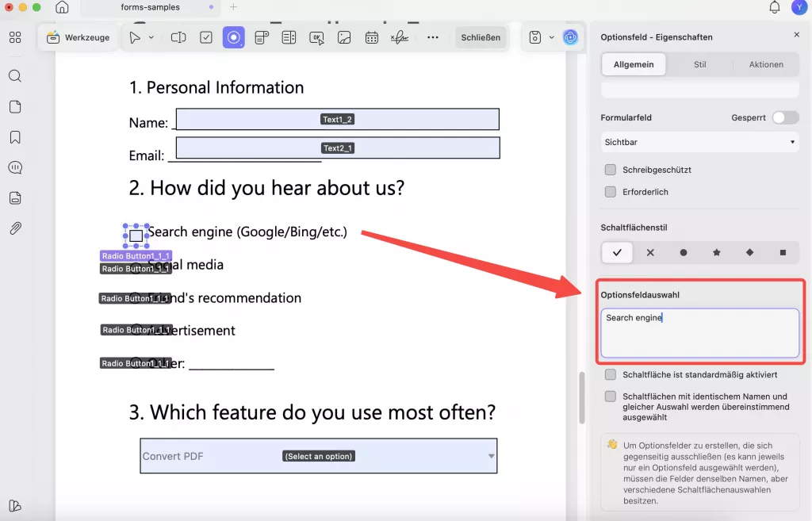Select the star button style
Screen dimensions: 812x521
(x=717, y=253)
